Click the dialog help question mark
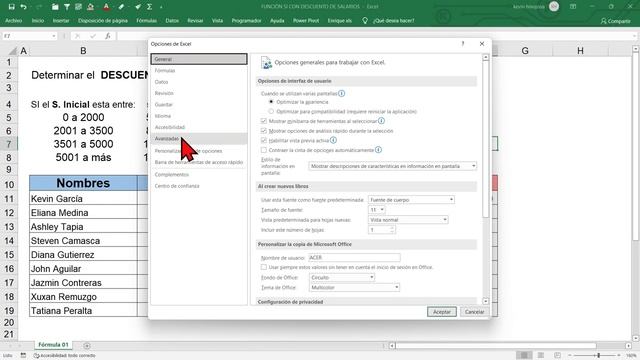The width and height of the screenshot is (640, 360). 463,44
